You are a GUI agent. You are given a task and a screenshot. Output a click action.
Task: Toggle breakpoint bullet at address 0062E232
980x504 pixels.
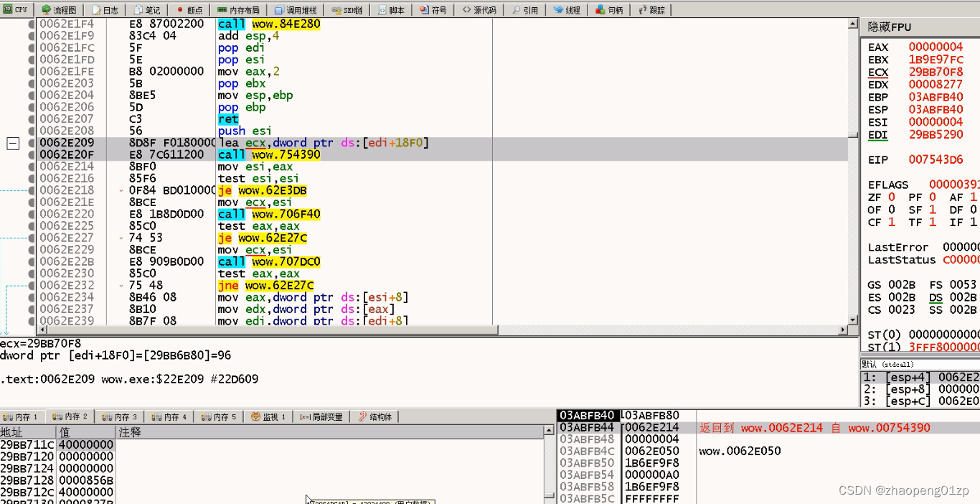click(x=32, y=285)
